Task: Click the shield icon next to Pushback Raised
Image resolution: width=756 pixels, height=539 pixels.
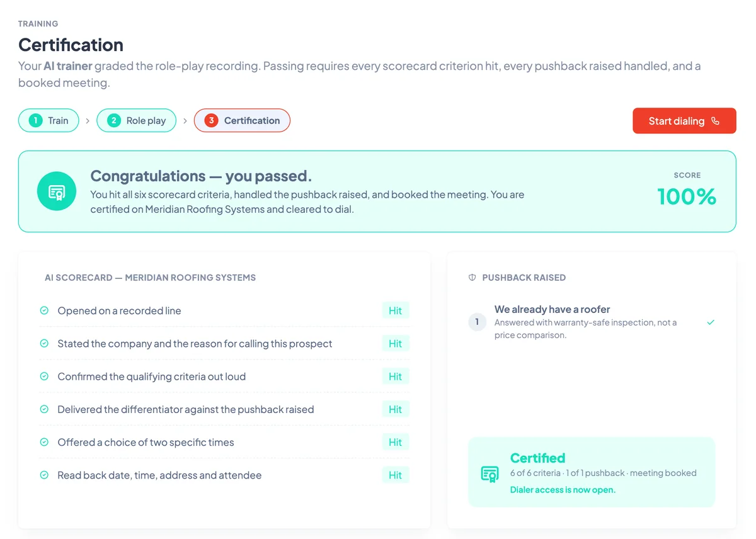Action: (x=472, y=277)
